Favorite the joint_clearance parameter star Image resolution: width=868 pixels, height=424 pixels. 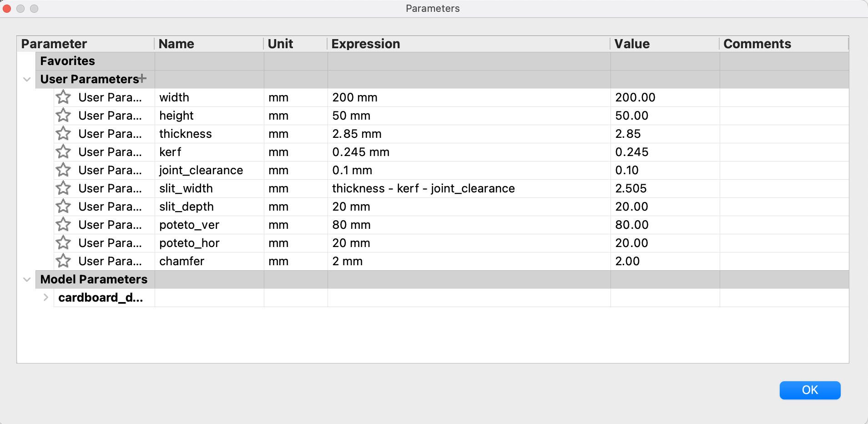coord(63,170)
